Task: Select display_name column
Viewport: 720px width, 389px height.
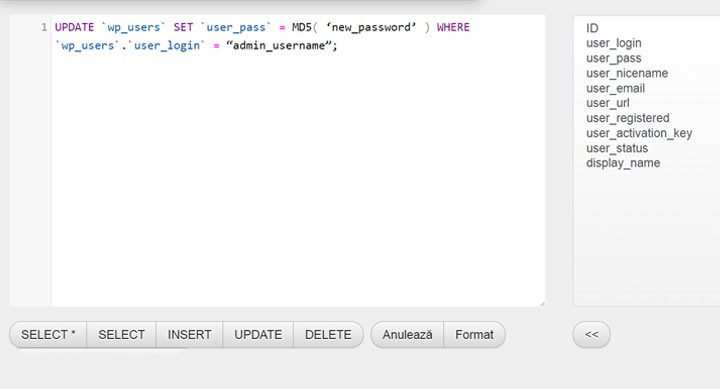Action: pos(623,163)
